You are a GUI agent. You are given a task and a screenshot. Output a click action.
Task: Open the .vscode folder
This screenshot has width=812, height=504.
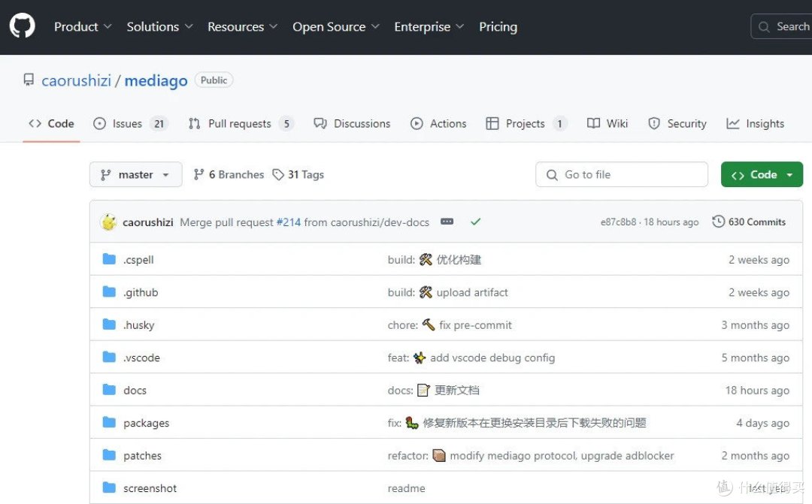(141, 358)
